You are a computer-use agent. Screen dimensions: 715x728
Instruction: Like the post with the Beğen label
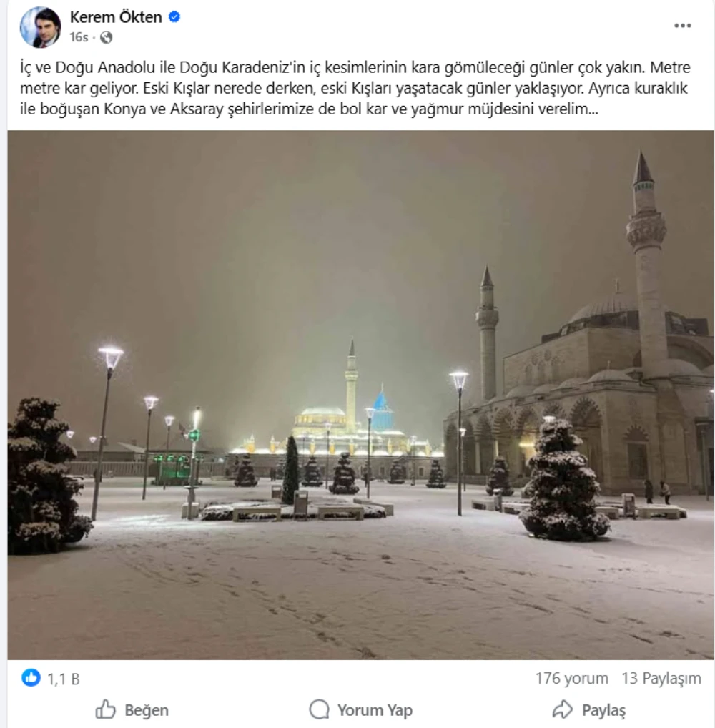point(147,710)
